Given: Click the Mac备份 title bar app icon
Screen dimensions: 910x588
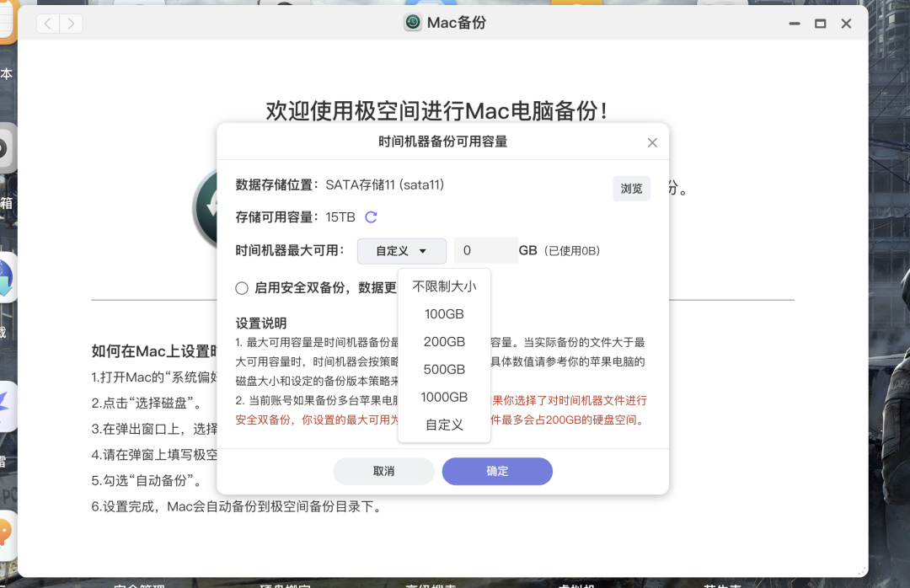Looking at the screenshot, I should pyautogui.click(x=413, y=23).
